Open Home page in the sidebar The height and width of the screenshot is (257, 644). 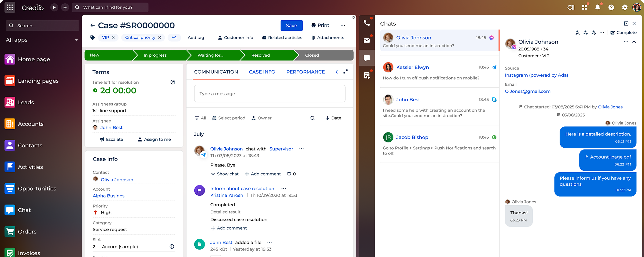click(x=28, y=59)
